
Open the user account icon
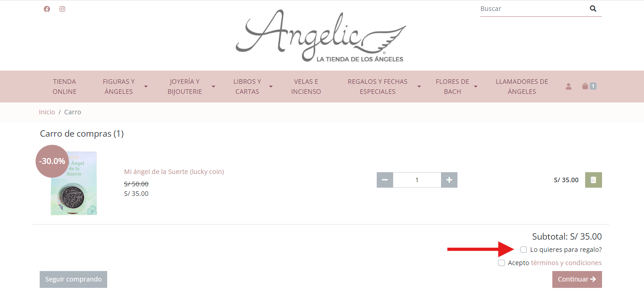[x=568, y=86]
